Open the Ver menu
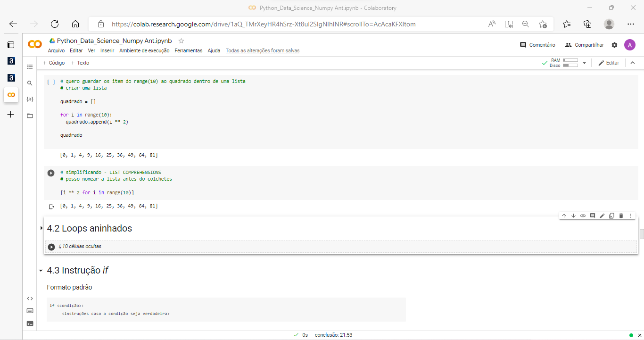The width and height of the screenshot is (644, 340). pos(91,50)
